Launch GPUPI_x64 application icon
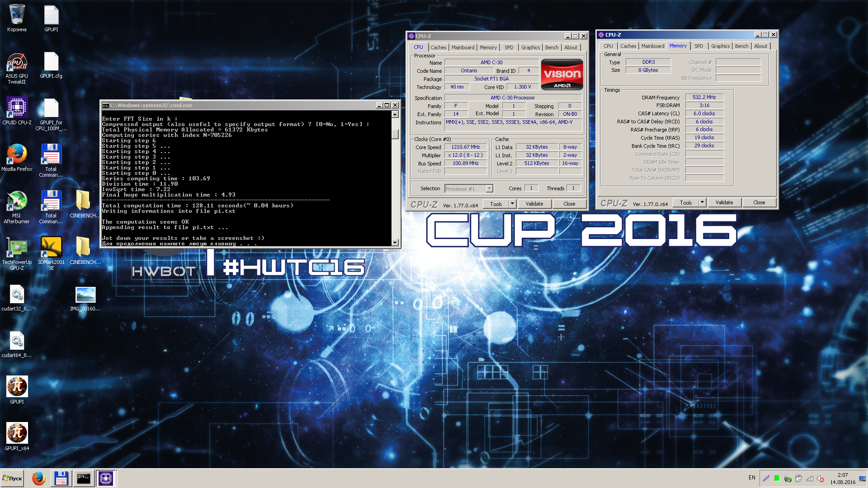868x488 pixels. click(x=17, y=436)
